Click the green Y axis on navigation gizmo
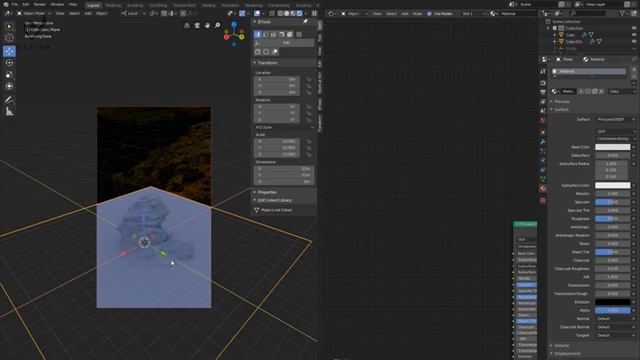The width and height of the screenshot is (640, 360). coord(242,37)
